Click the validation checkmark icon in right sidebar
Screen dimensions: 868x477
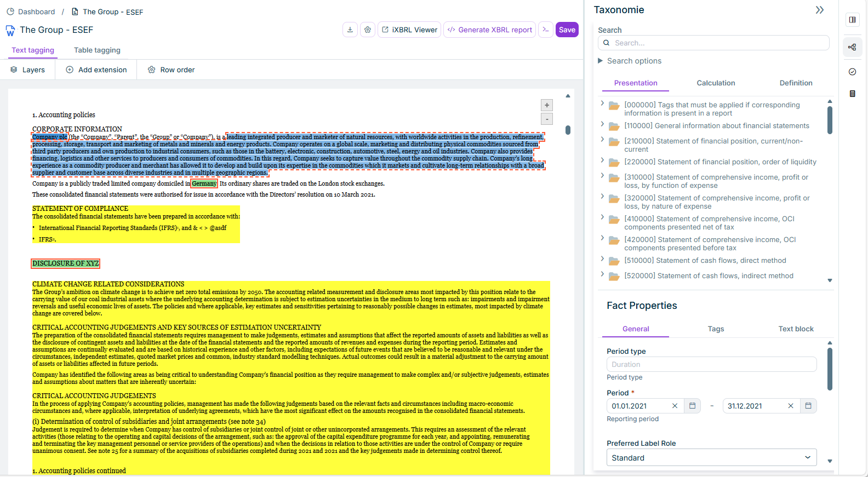click(x=852, y=72)
